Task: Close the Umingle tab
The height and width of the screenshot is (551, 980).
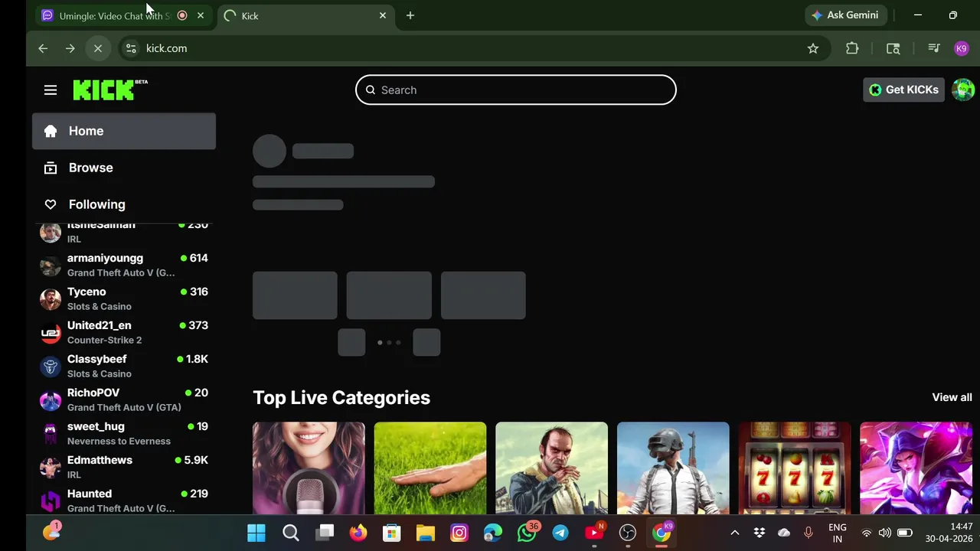Action: click(x=201, y=15)
